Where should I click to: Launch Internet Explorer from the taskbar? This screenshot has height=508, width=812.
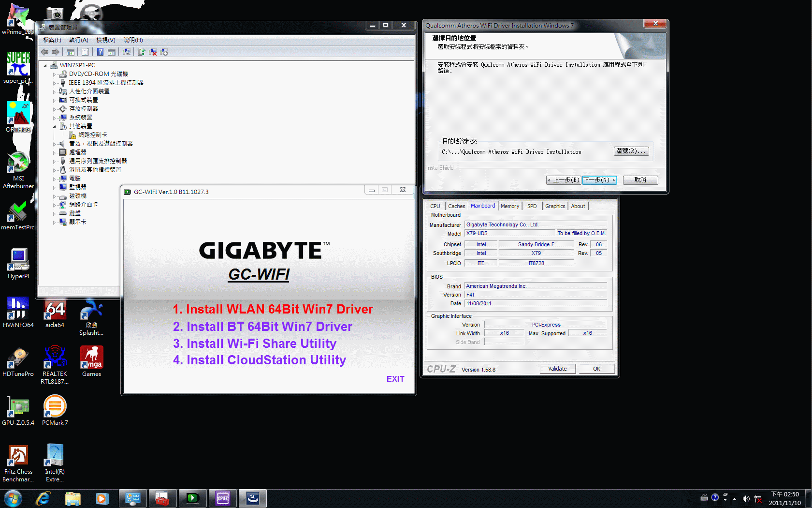tap(43, 498)
